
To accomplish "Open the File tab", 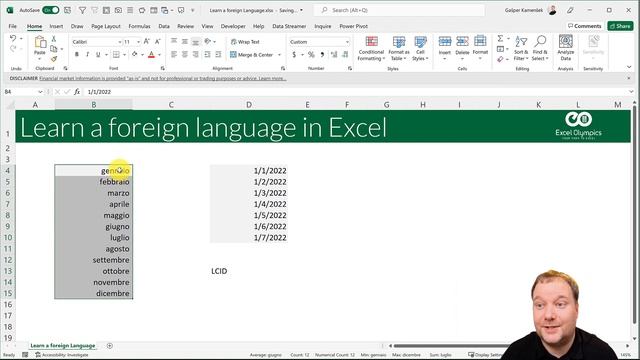I will [13, 26].
